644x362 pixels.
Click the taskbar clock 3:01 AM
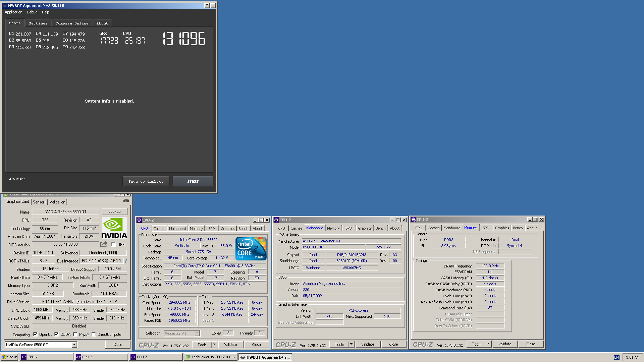coord(633,357)
